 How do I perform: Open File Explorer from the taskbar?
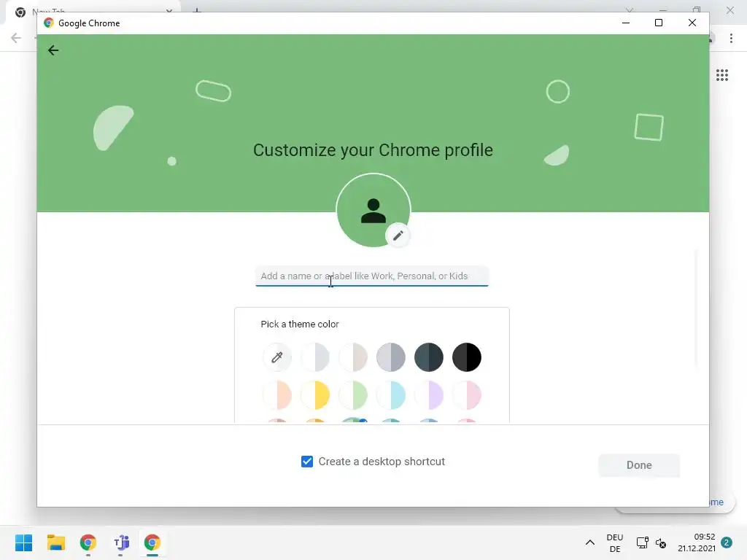tap(55, 542)
